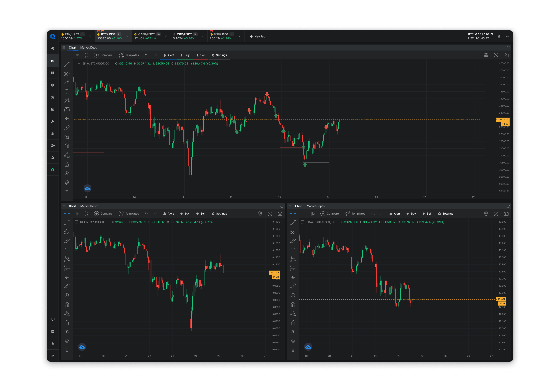Click fullscreen icon on BTC chart

click(x=496, y=55)
